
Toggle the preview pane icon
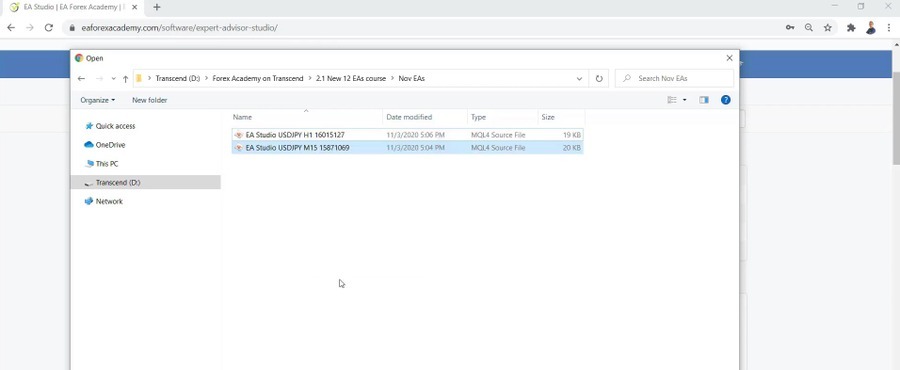point(704,100)
